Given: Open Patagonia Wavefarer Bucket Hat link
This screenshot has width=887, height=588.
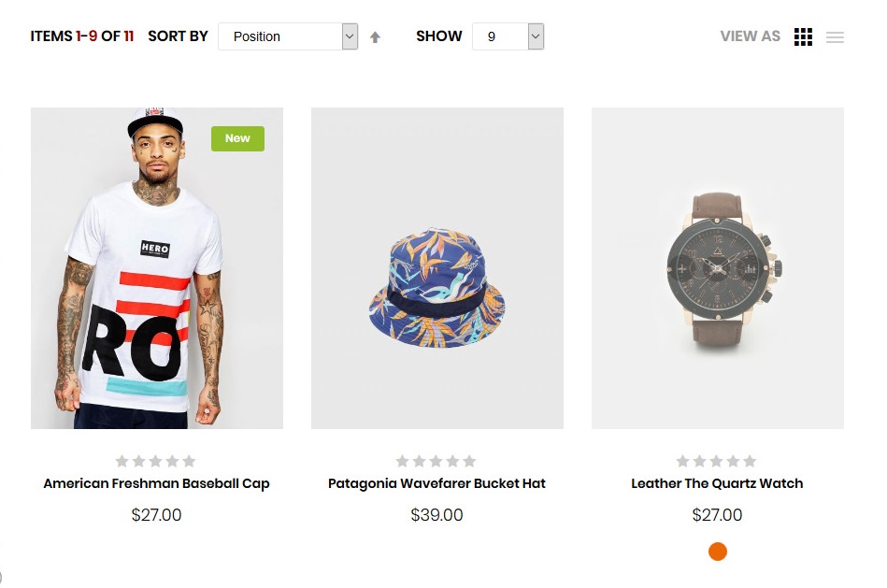Looking at the screenshot, I should [x=436, y=483].
